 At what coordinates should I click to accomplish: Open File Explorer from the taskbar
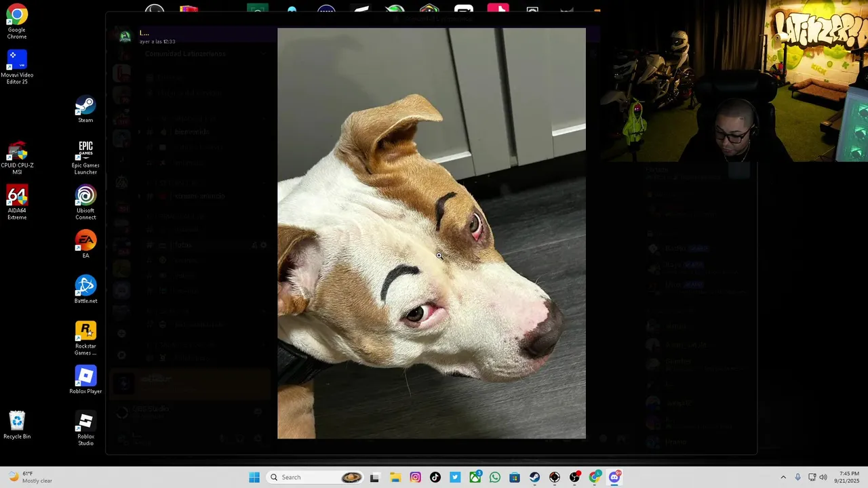tap(395, 477)
